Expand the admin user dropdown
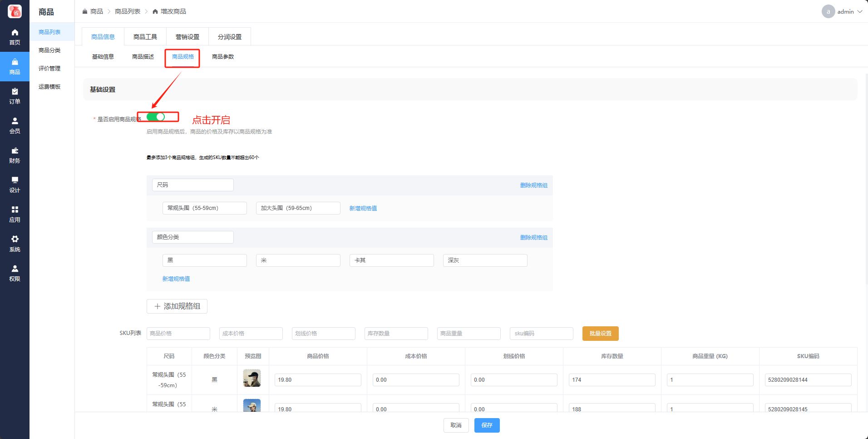This screenshot has width=868, height=439. 842,11
